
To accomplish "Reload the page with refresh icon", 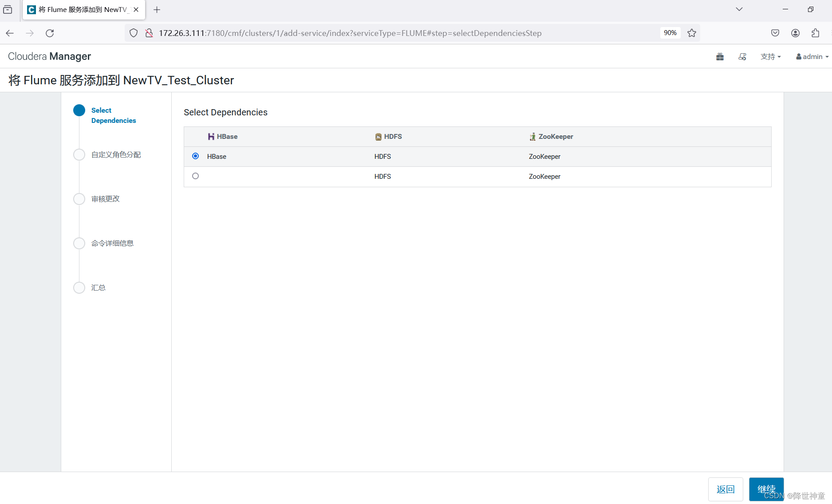I will point(50,33).
